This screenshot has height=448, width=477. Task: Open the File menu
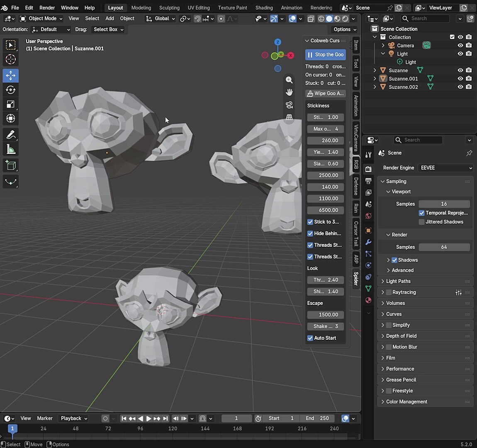tap(15, 7)
